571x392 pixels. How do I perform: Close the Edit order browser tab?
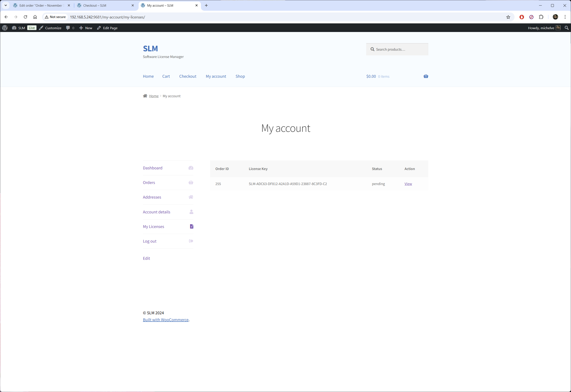click(x=69, y=5)
